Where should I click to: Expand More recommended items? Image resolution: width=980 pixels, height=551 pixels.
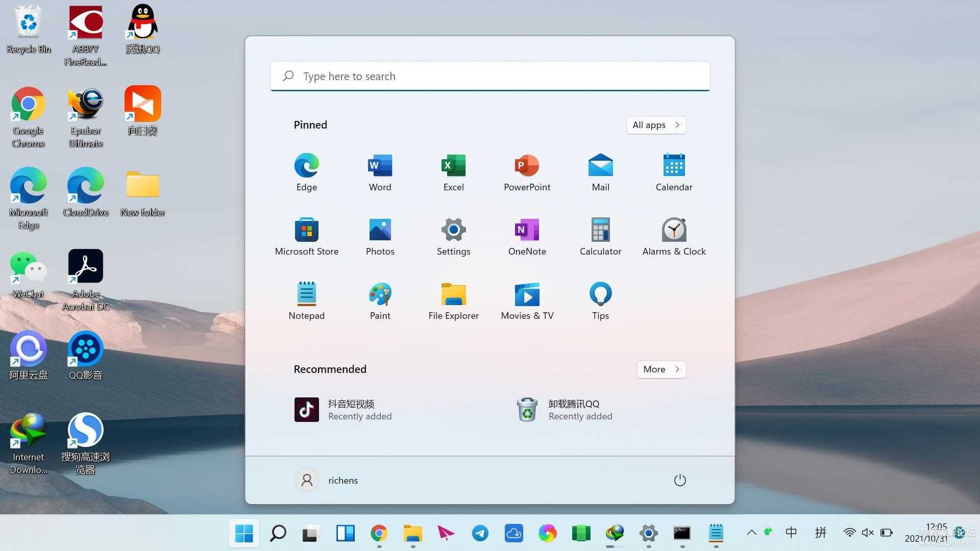coord(661,369)
